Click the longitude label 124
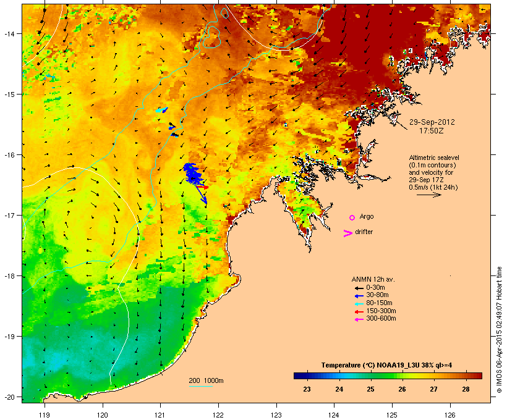The width and height of the screenshot is (507, 420). click(x=334, y=415)
